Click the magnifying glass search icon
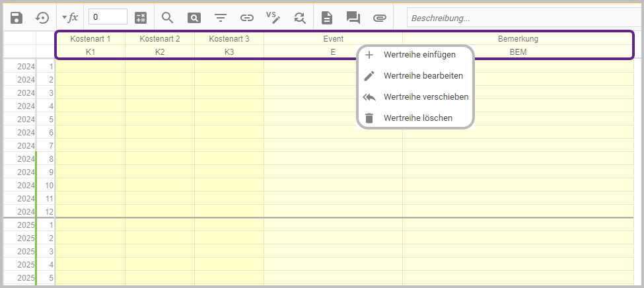 coord(168,18)
